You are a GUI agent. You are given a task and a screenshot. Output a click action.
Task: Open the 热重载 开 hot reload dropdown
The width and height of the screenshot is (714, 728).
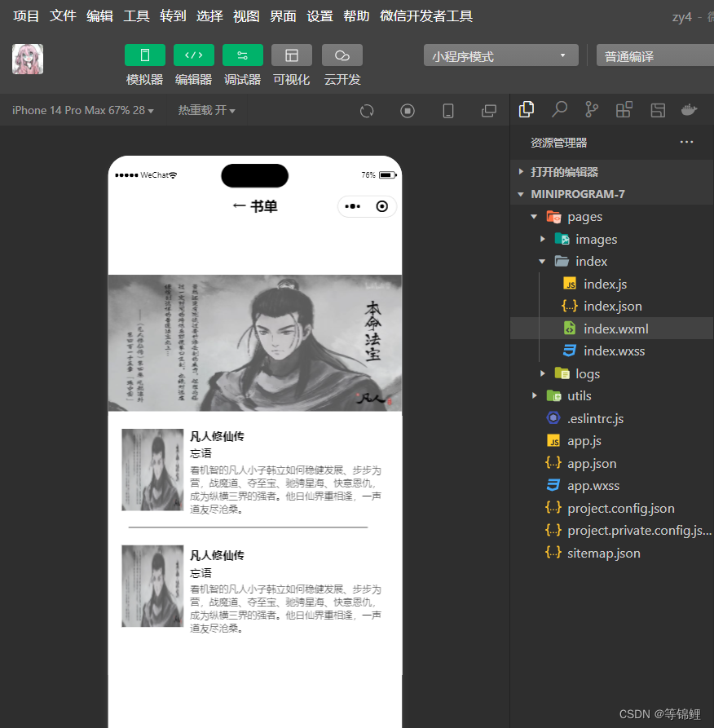[206, 111]
